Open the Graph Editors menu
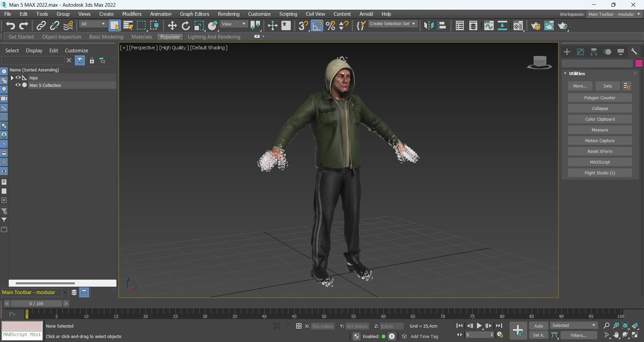 (x=195, y=14)
